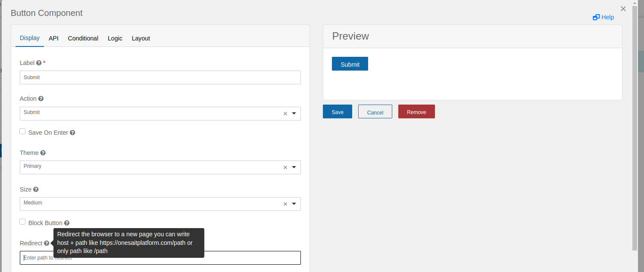The width and height of the screenshot is (644, 272).
Task: Check the Block Button option
Action: tap(22, 222)
